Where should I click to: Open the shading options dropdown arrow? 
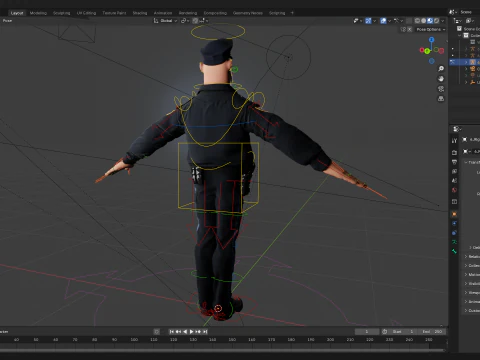[x=443, y=21]
